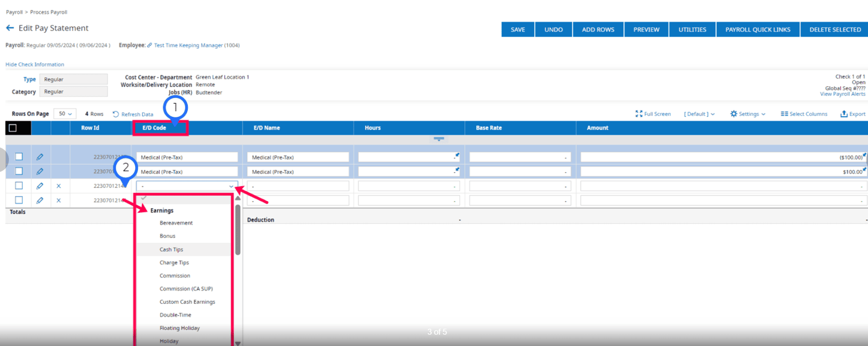Select Cash Tips from the earnings list
This screenshot has width=868, height=346.
171,249
